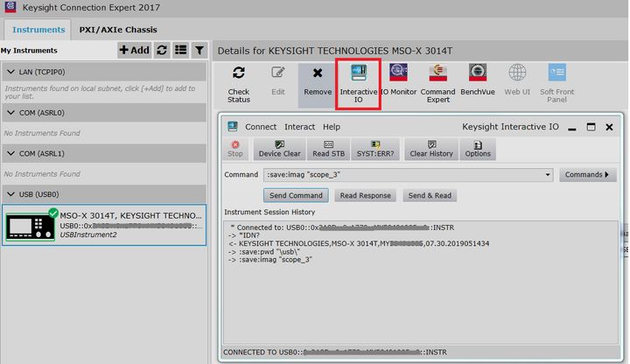Click the Stop button in Interactive IO
This screenshot has height=364, width=630.
tap(235, 149)
